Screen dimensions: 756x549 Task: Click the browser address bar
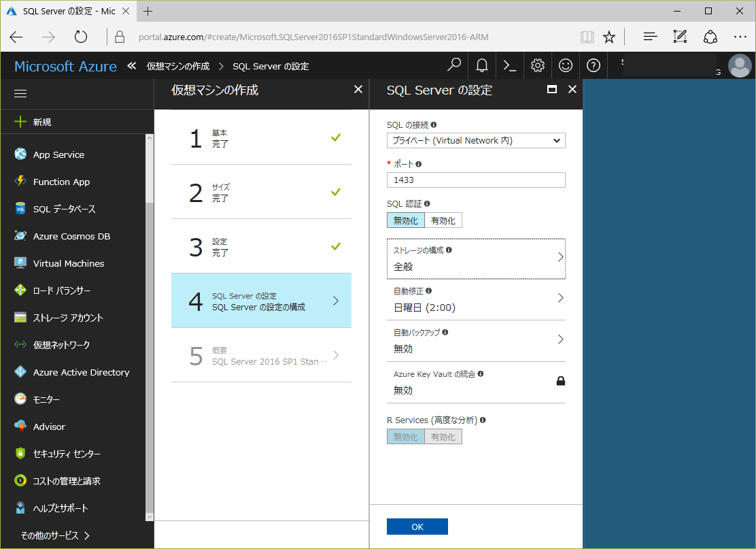point(313,37)
